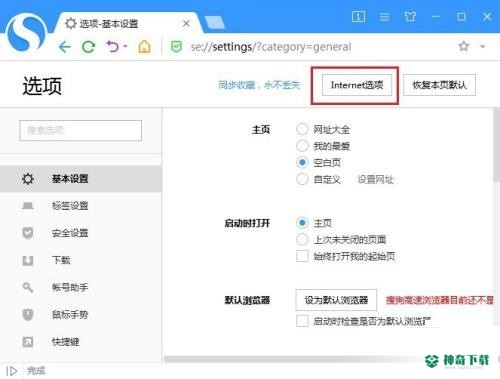Select 快捷键 in sidebar
The image size is (500, 379).
[x=81, y=342]
